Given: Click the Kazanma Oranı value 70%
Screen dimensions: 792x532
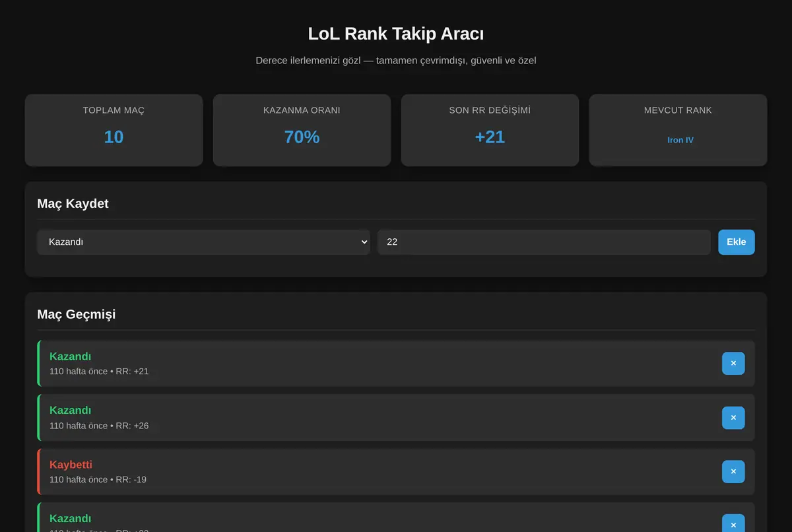Looking at the screenshot, I should pyautogui.click(x=302, y=137).
